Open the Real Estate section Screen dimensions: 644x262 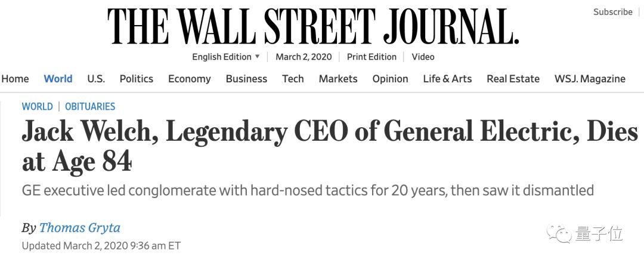(x=513, y=79)
